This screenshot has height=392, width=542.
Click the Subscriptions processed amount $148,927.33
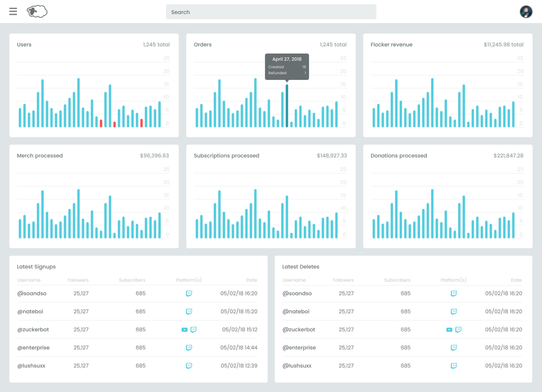(332, 156)
